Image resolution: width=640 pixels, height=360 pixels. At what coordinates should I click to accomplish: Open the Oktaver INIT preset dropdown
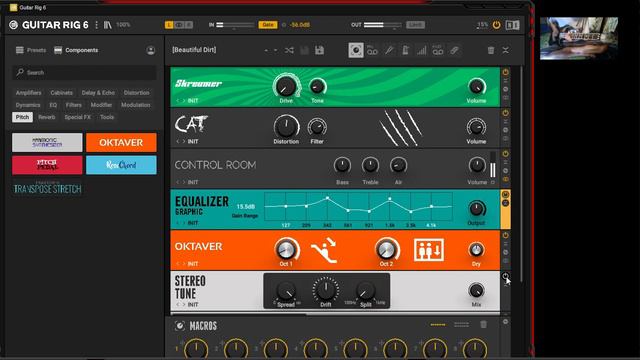(x=193, y=264)
